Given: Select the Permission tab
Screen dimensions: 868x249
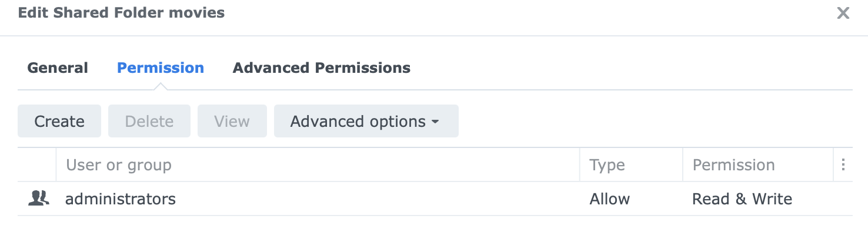Looking at the screenshot, I should pyautogui.click(x=161, y=68).
